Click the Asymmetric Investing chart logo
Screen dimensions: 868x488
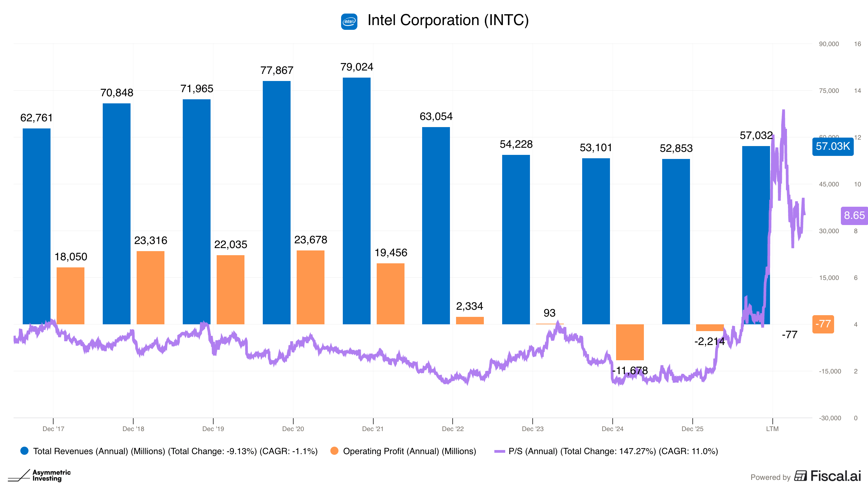point(39,475)
